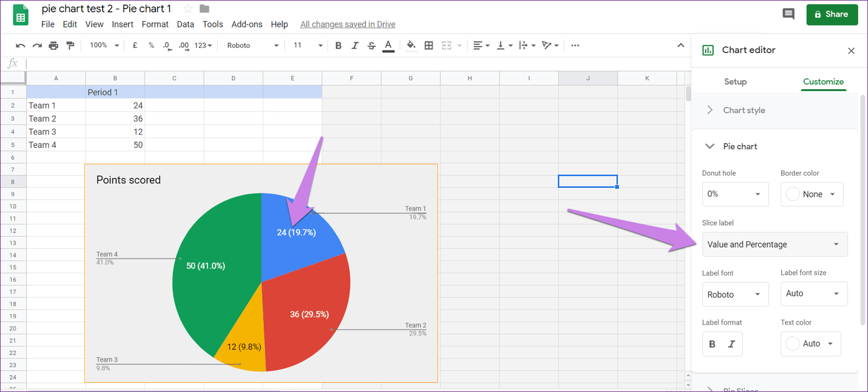Open the borders grid icon
The image size is (868, 392).
click(428, 45)
